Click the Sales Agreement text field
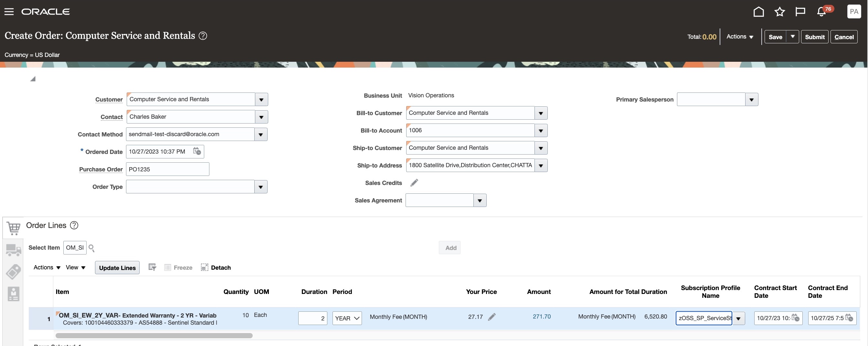 point(440,200)
